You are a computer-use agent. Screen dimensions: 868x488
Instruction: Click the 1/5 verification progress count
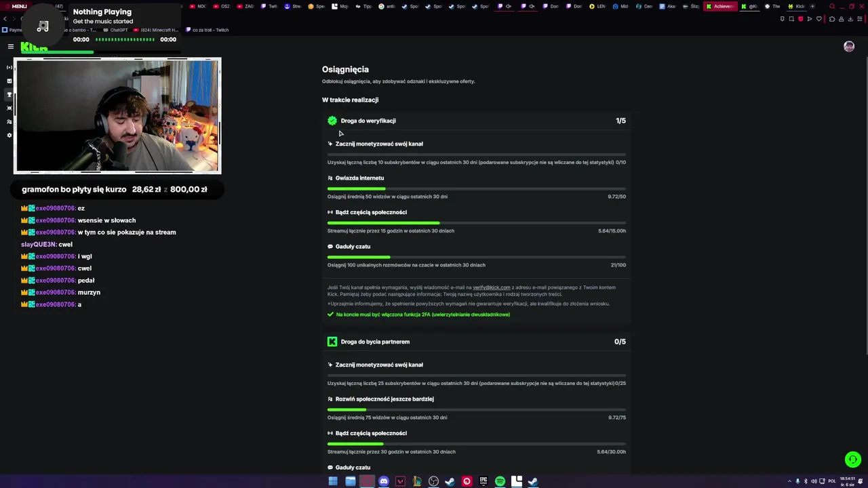pyautogui.click(x=620, y=121)
